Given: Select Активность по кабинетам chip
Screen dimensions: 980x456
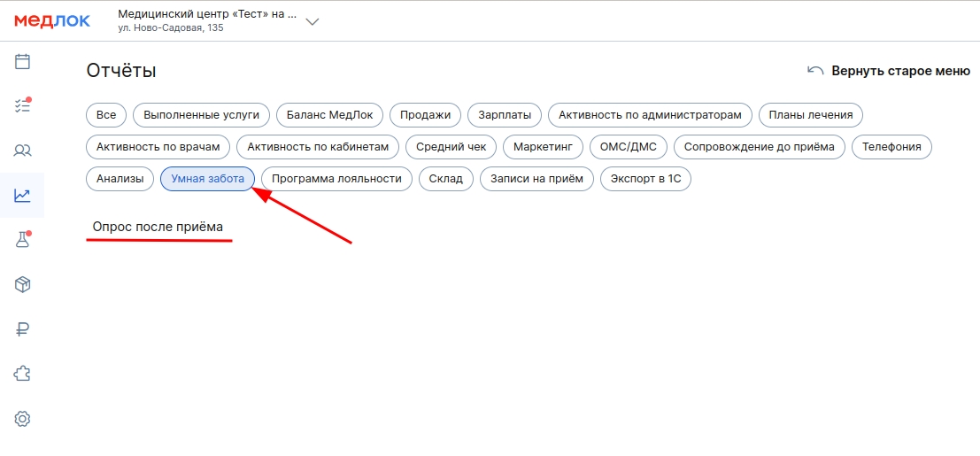Looking at the screenshot, I should [x=318, y=147].
